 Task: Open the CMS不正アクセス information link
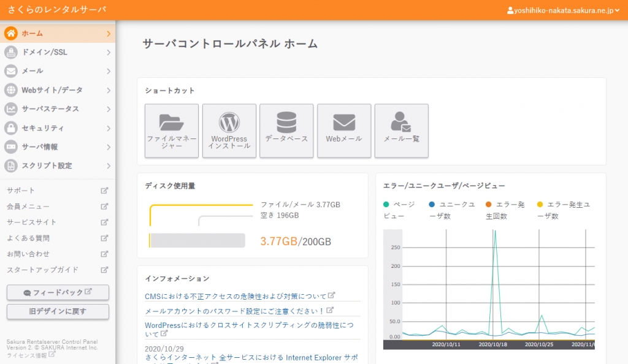click(235, 297)
